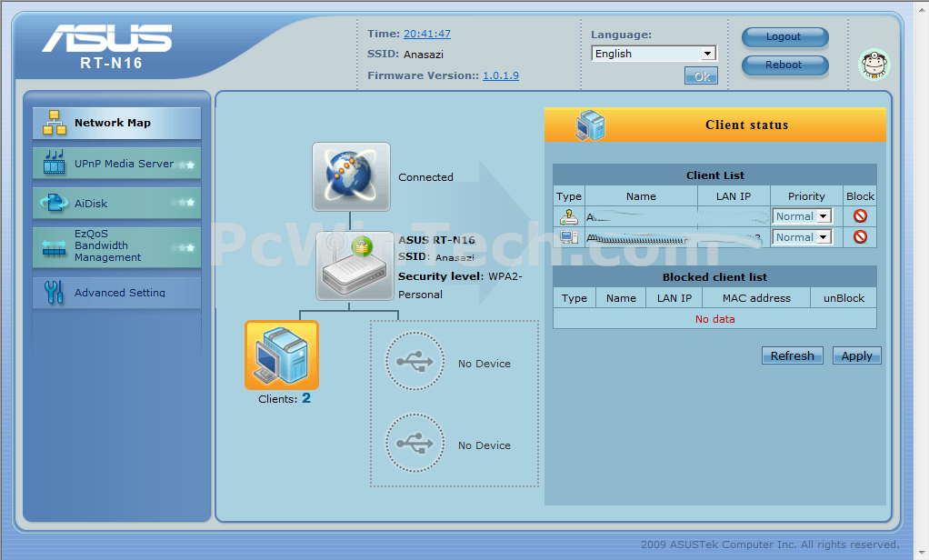This screenshot has width=929, height=560.
Task: Click the UPnP Media Server film icon
Action: [54, 163]
